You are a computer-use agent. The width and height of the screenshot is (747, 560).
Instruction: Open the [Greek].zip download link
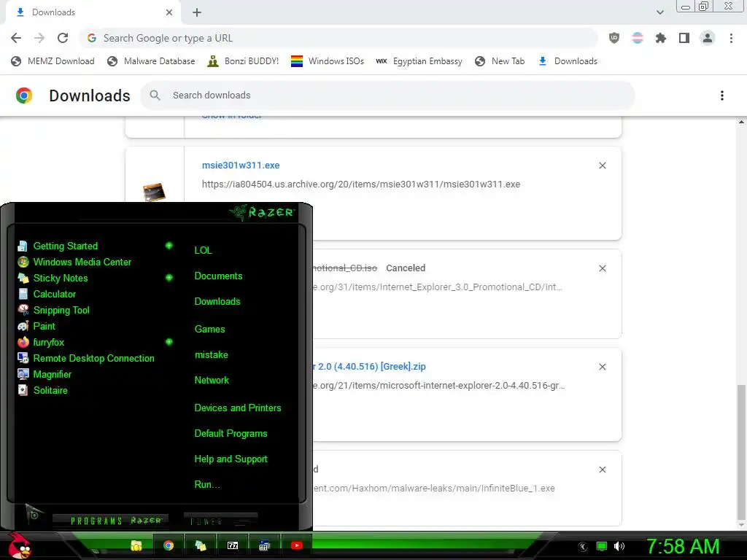tap(370, 367)
